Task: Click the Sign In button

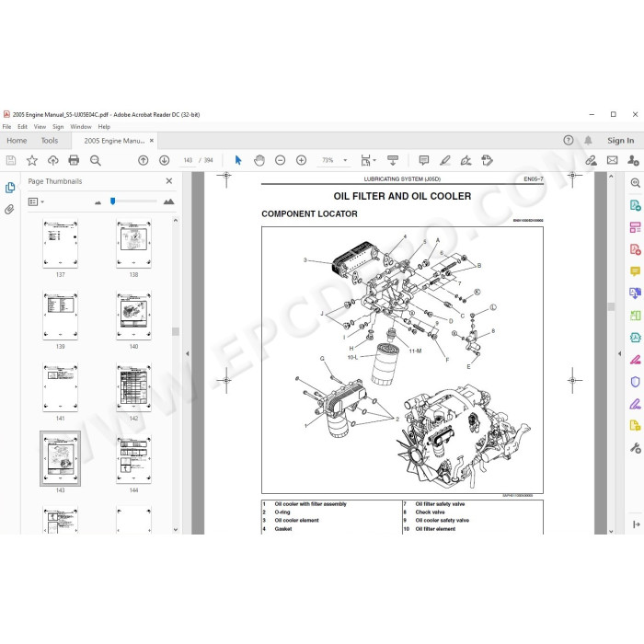Action: pyautogui.click(x=621, y=141)
